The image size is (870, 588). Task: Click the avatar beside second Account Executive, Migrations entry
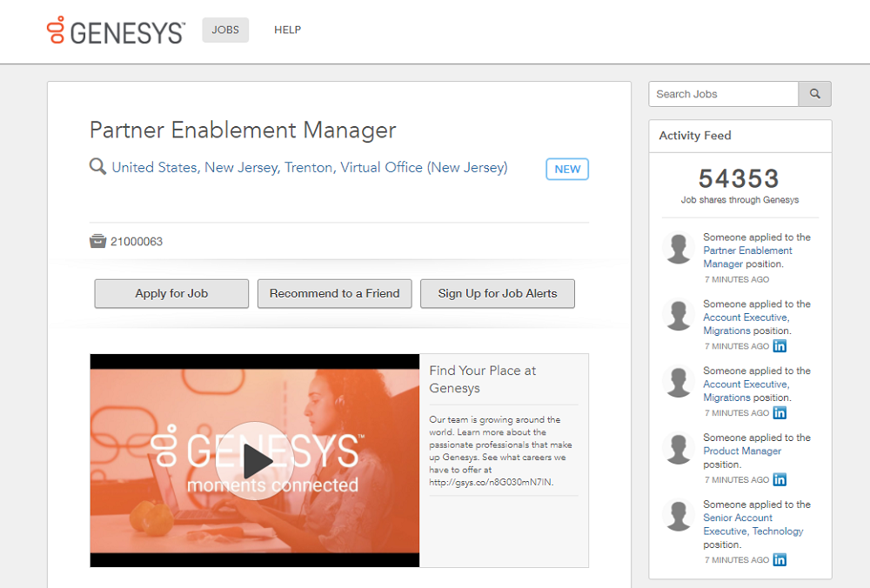tap(679, 382)
